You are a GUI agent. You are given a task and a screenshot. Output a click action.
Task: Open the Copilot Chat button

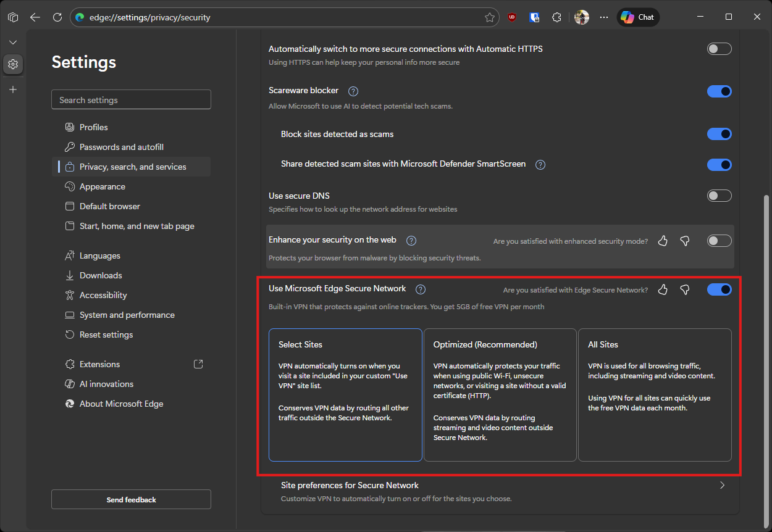coord(638,17)
